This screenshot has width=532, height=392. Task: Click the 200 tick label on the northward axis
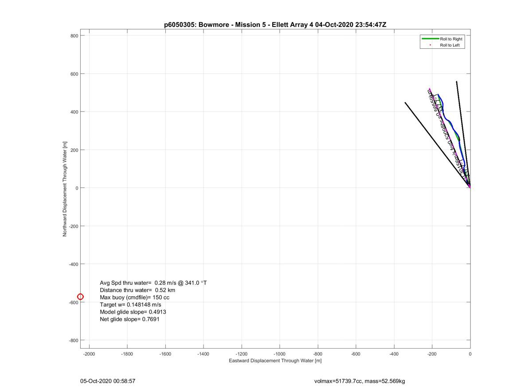pyautogui.click(x=74, y=150)
